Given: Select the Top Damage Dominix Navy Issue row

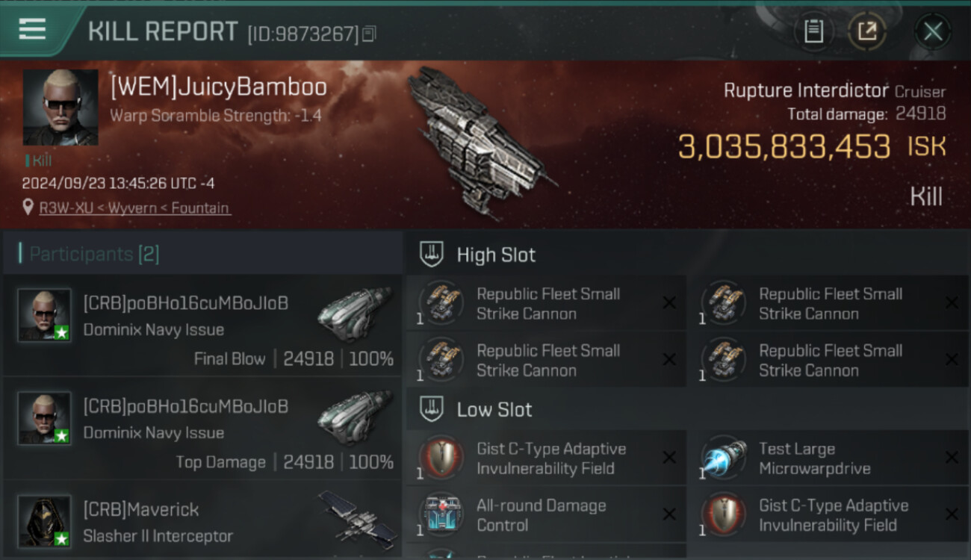Looking at the screenshot, I should tap(202, 429).
